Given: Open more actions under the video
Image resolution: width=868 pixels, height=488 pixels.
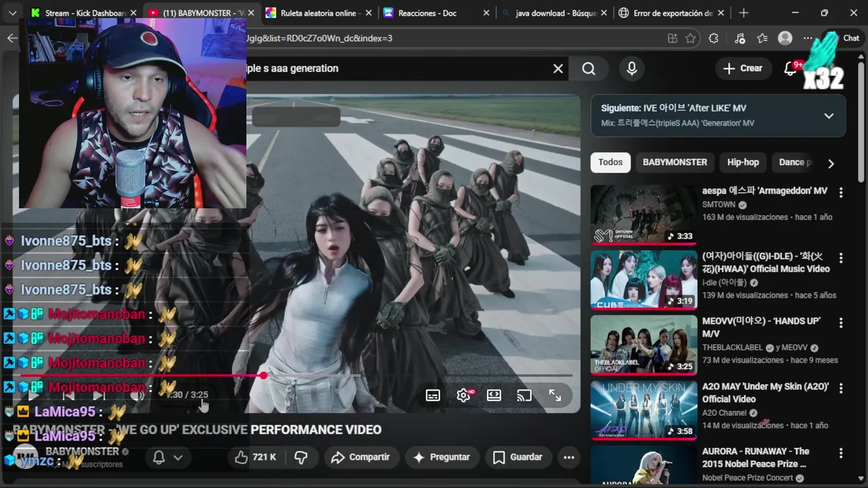Looking at the screenshot, I should [569, 457].
